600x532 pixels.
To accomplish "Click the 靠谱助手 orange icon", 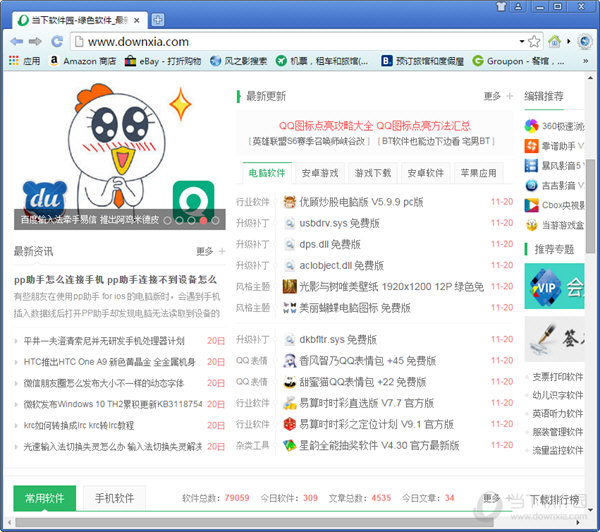I will pos(532,146).
